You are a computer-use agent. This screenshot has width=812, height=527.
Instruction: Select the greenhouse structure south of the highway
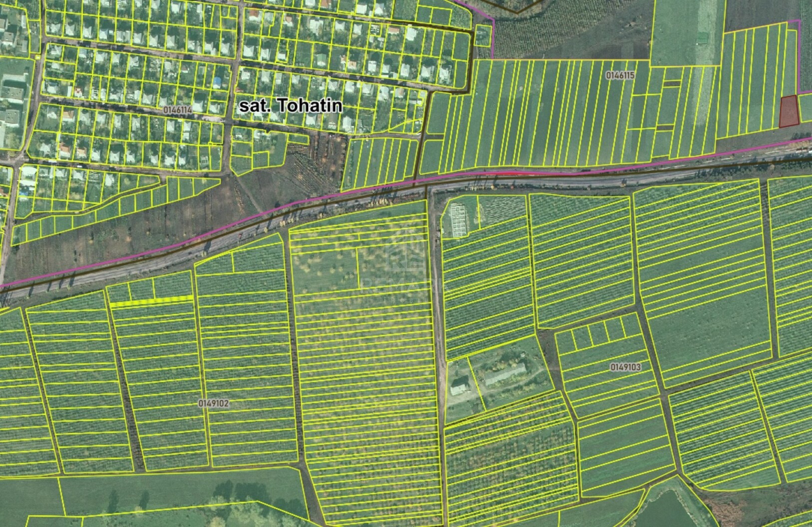[x=459, y=221]
